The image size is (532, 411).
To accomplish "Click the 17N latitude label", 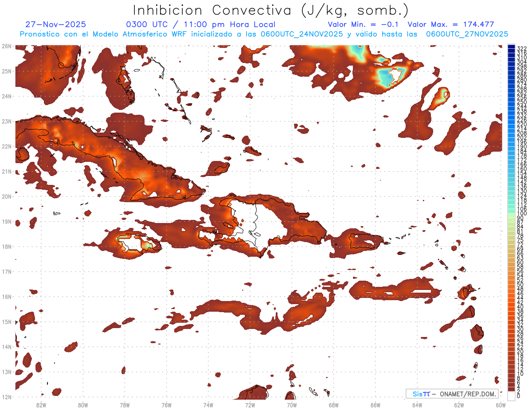I will coord(7,271).
